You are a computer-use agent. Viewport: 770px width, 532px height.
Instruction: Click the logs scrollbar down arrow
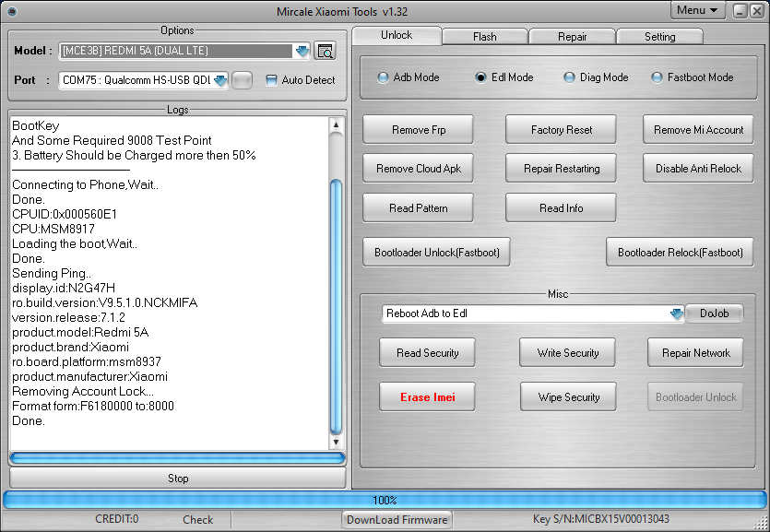click(336, 443)
